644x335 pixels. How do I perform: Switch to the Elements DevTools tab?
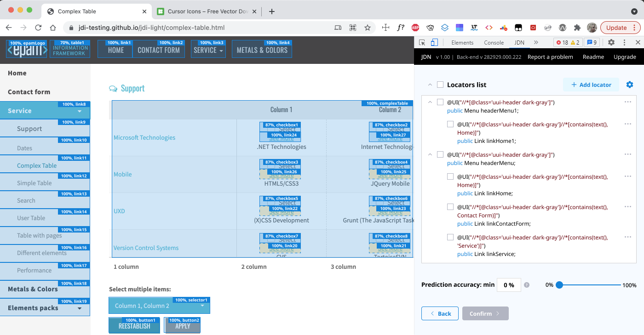click(x=462, y=42)
